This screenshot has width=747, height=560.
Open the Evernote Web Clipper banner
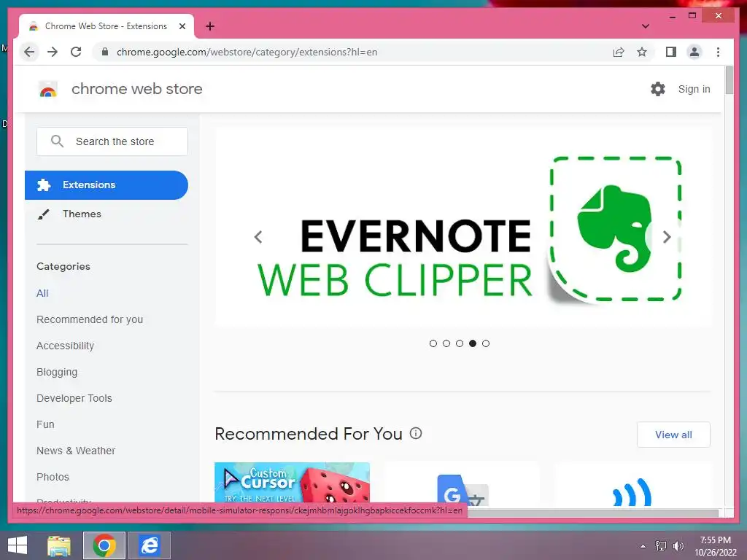[462, 227]
